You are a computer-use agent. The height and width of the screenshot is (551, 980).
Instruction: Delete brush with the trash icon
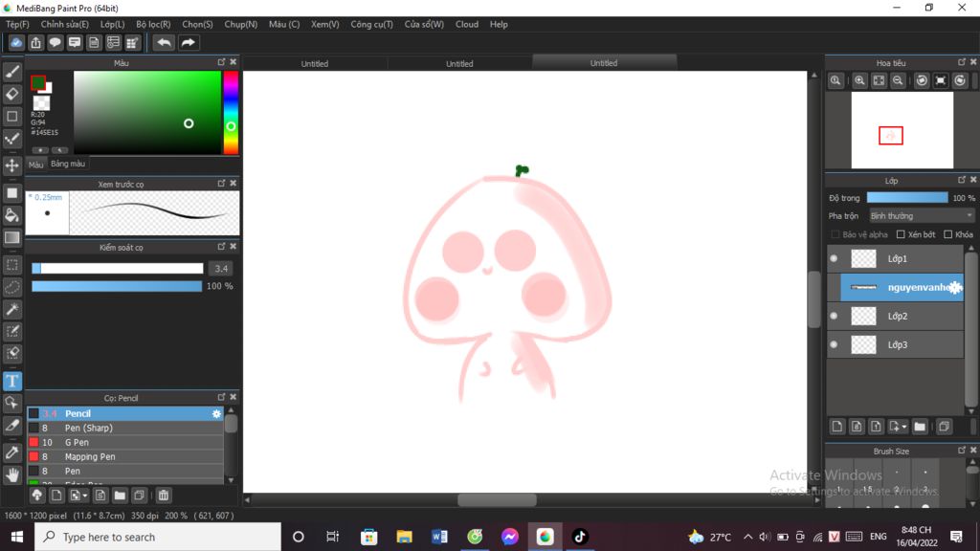[163, 496]
